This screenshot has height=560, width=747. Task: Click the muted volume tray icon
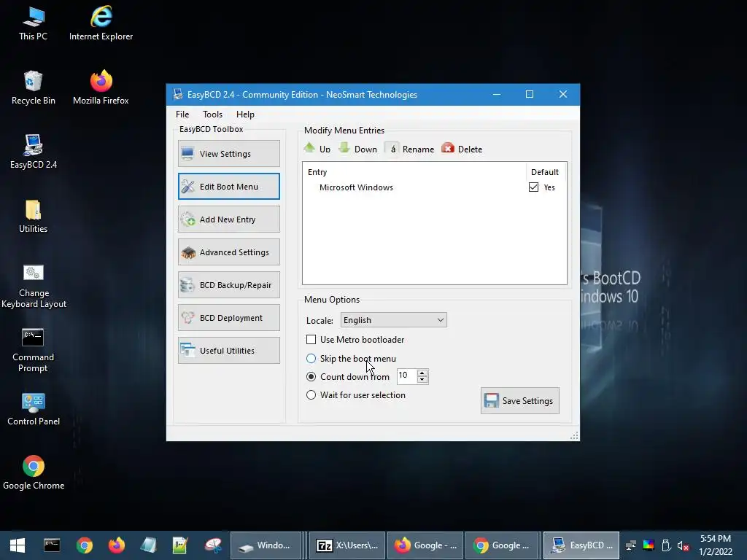tap(683, 545)
